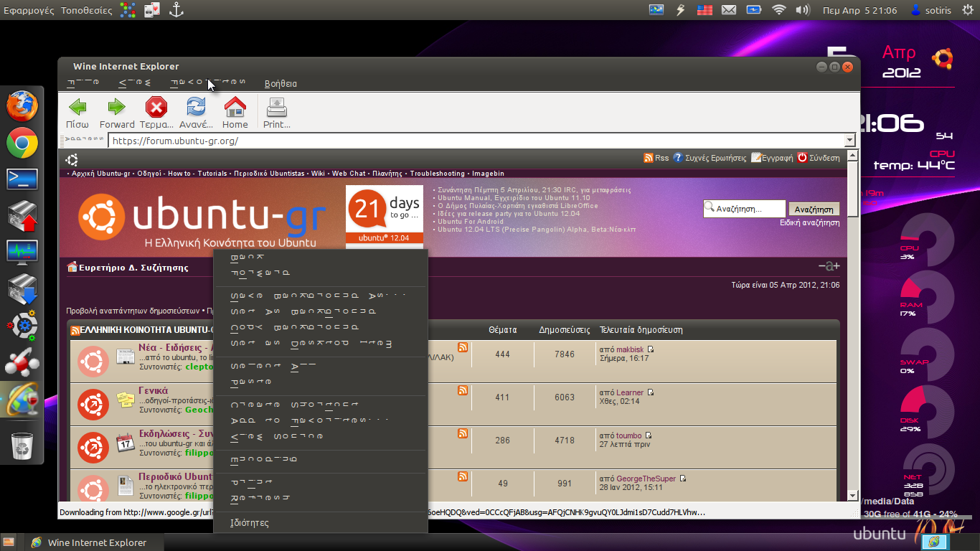980x551 pixels.
Task: Go to the Home page icon
Action: click(235, 108)
